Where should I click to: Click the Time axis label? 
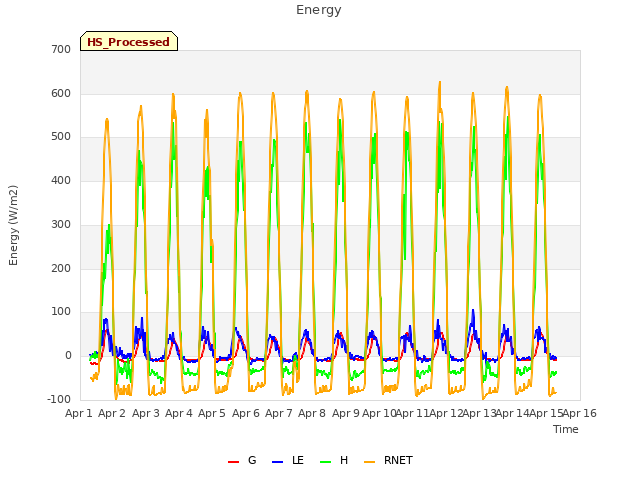pyautogui.click(x=566, y=429)
